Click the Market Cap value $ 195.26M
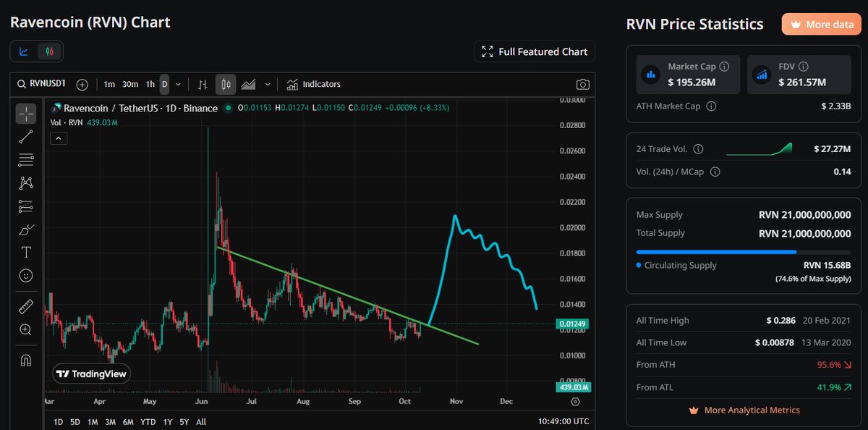 coord(692,83)
